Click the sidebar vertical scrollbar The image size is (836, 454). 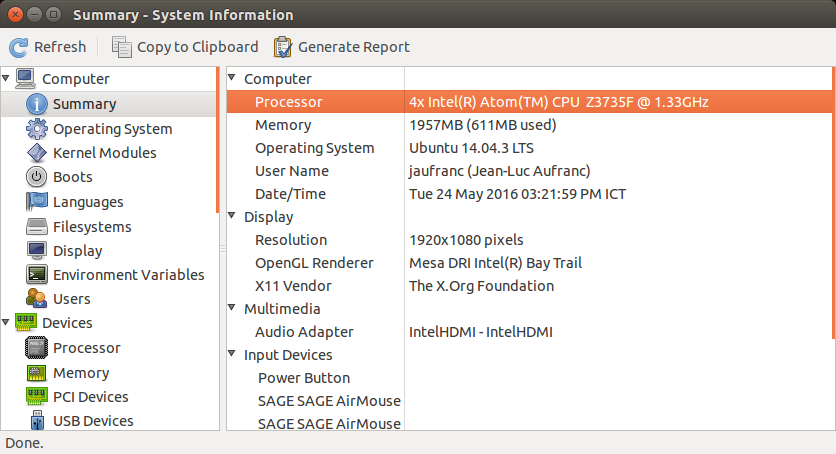pyautogui.click(x=218, y=140)
